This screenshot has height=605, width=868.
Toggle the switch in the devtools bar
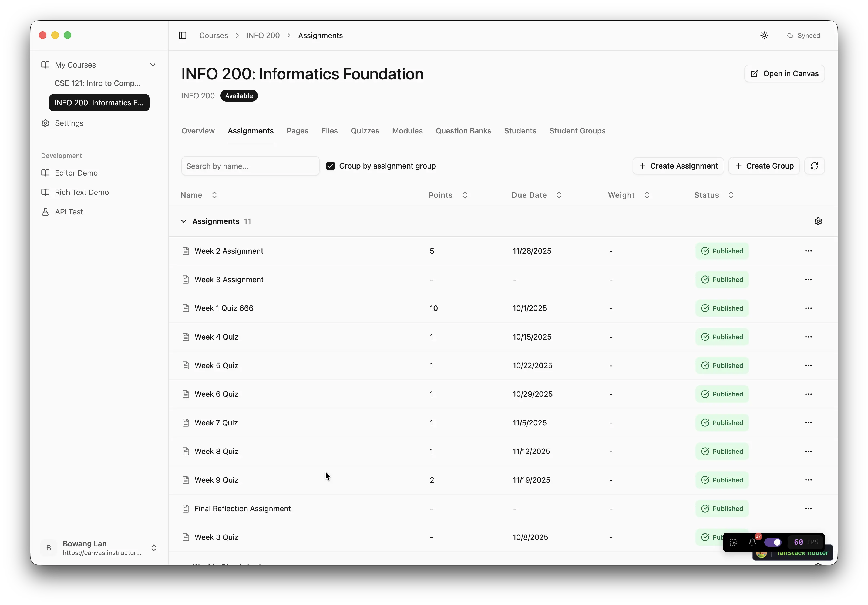tap(773, 542)
